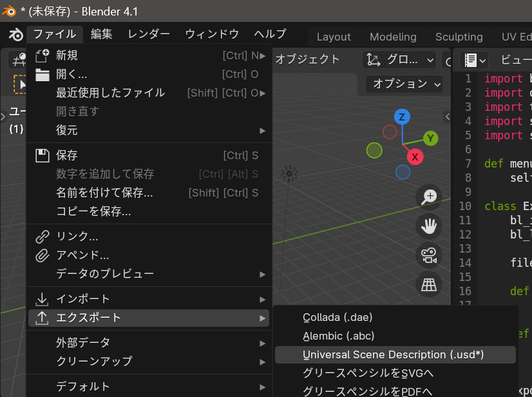Open the オプション dropdown
The width and height of the screenshot is (532, 397).
(404, 84)
